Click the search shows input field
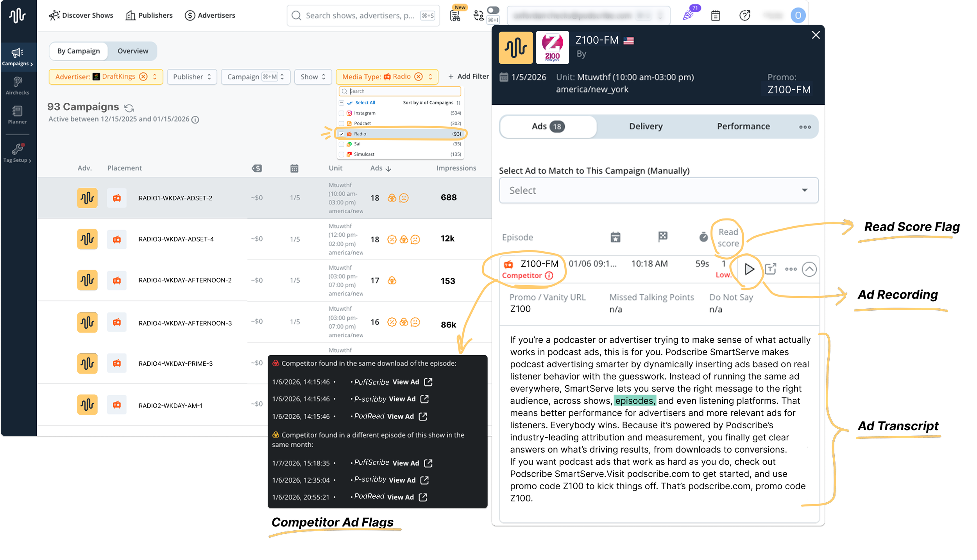Screen dimensions: 977x560 (x=360, y=16)
